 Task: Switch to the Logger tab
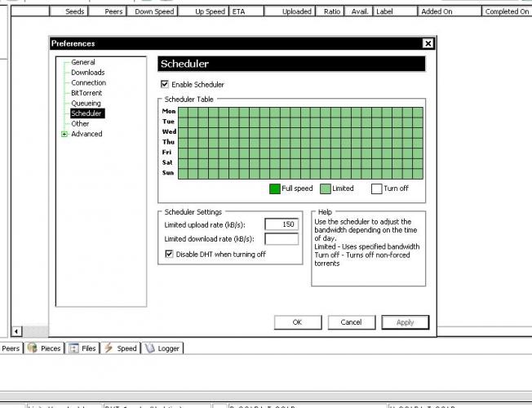(x=162, y=348)
